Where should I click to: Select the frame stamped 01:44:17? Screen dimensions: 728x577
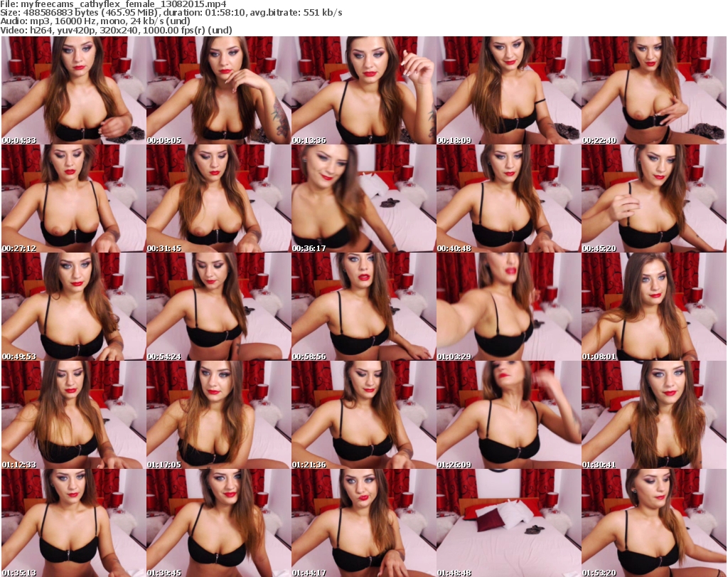[363, 523]
